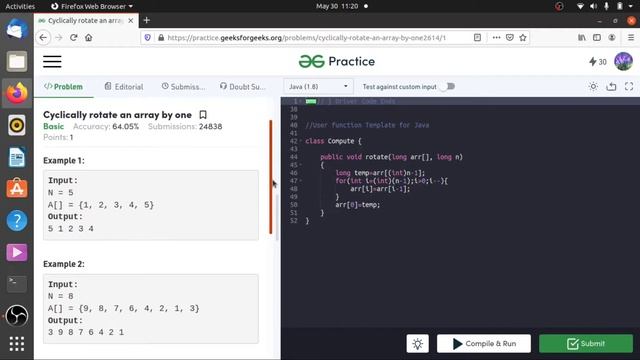This screenshot has width=640, height=360.
Task: Open the hamburger menu on GeeksforGeeks
Action: pyautogui.click(x=52, y=62)
